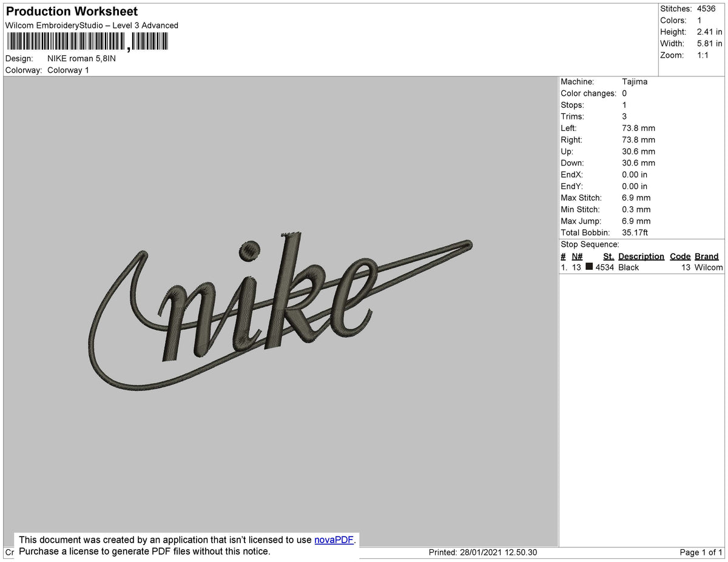Sort by the St. column header
The width and height of the screenshot is (728, 562).
click(608, 256)
